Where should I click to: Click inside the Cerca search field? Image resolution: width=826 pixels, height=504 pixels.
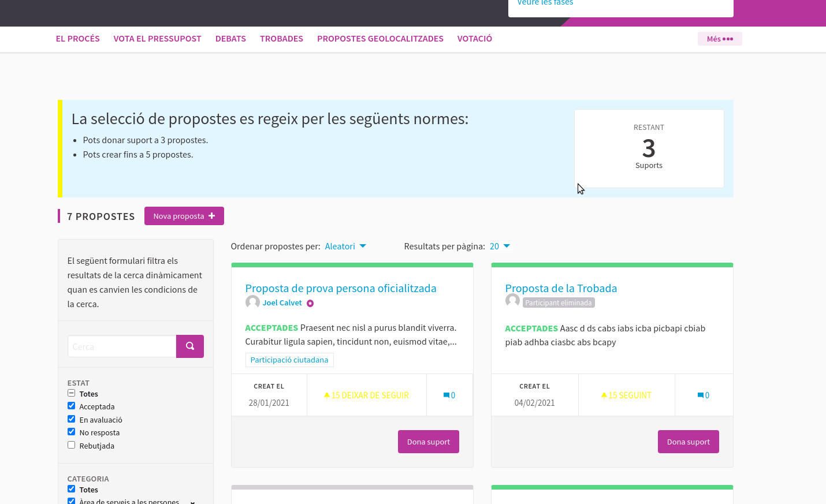[x=121, y=346]
